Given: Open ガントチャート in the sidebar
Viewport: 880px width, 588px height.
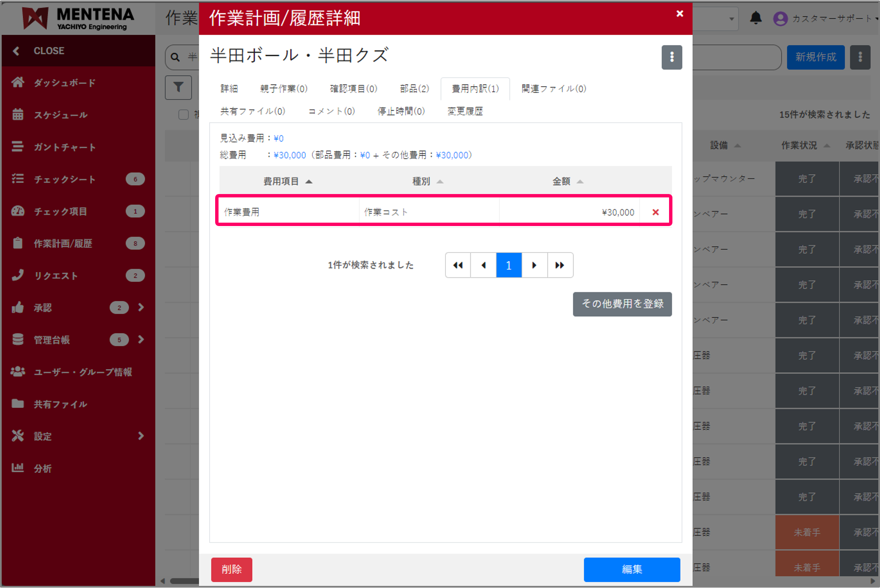Looking at the screenshot, I should click(x=64, y=147).
